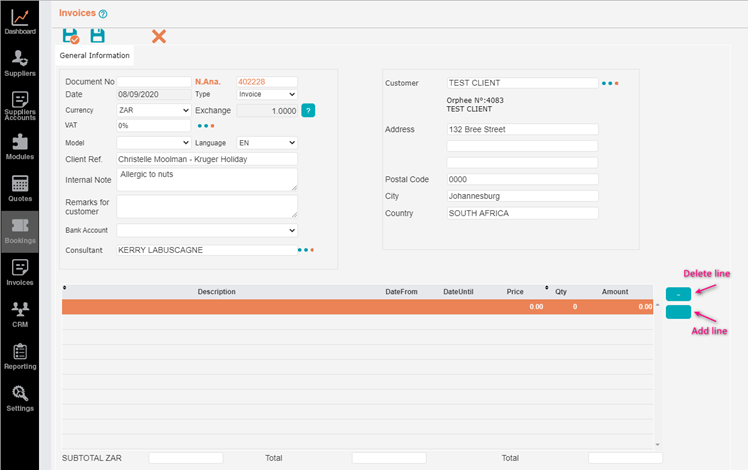Click the DateUntil column header
The height and width of the screenshot is (470, 748).
tap(458, 292)
